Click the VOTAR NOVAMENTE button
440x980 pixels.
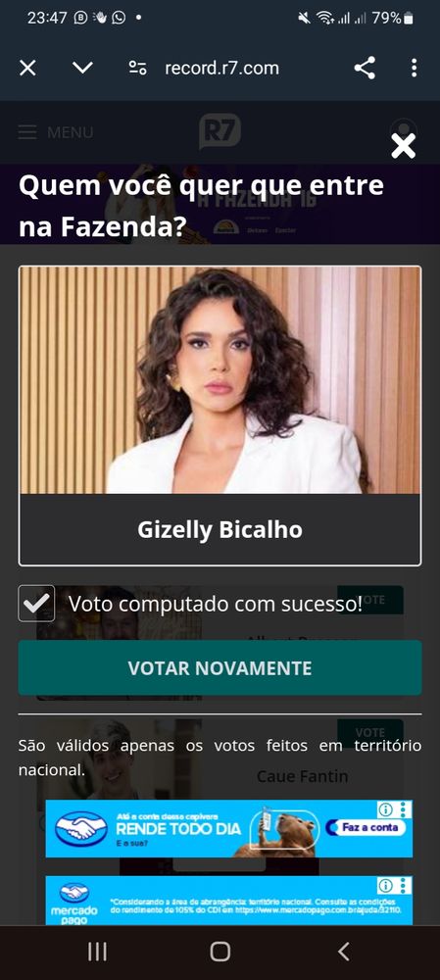pyautogui.click(x=220, y=667)
